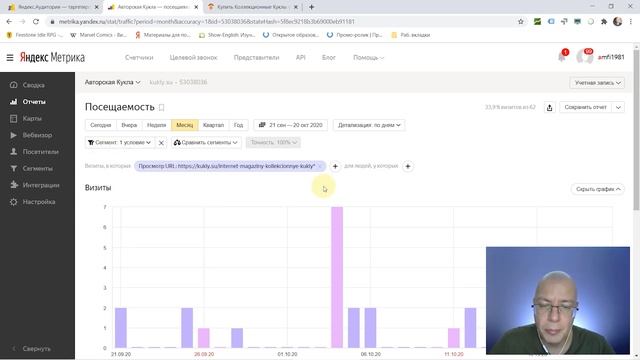Viewport: 640px width, 360px height.
Task: Open Chrome profile avatar
Action: coord(618,22)
